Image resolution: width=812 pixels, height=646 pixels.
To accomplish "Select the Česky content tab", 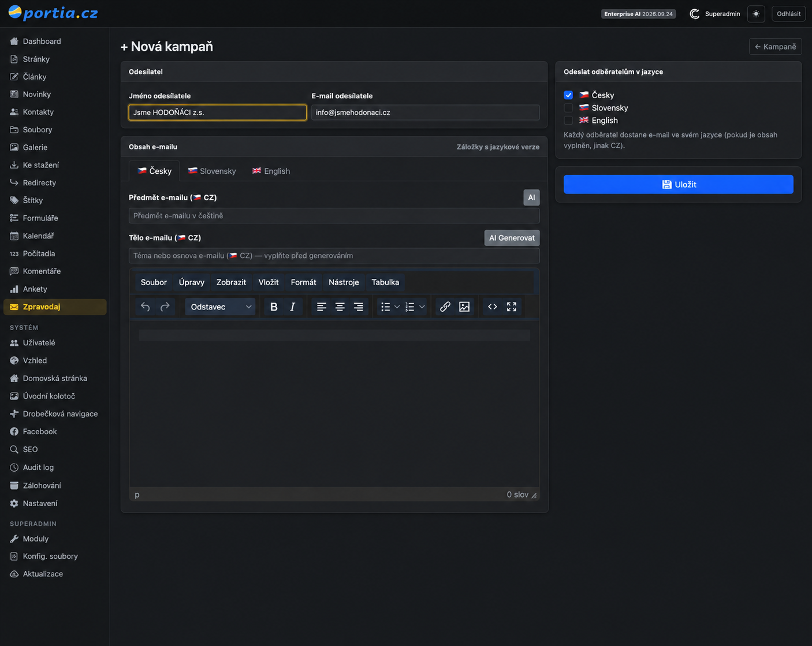I will 154,171.
